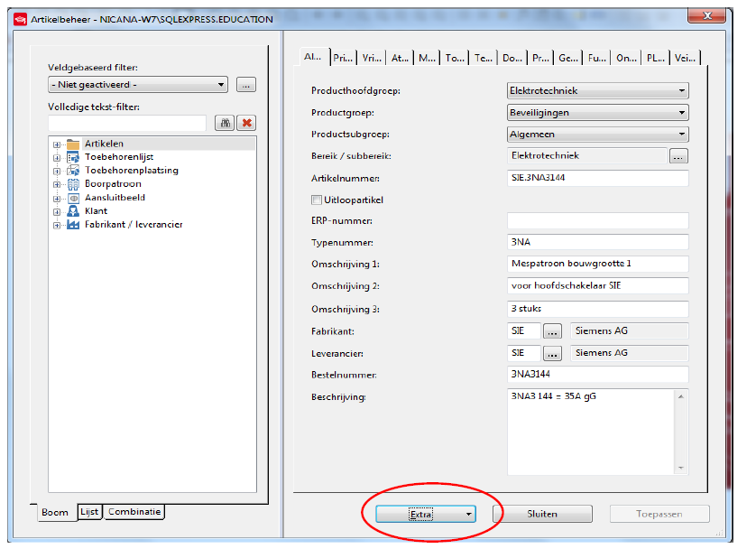
Task: Switch to the At... tab
Action: coord(401,58)
